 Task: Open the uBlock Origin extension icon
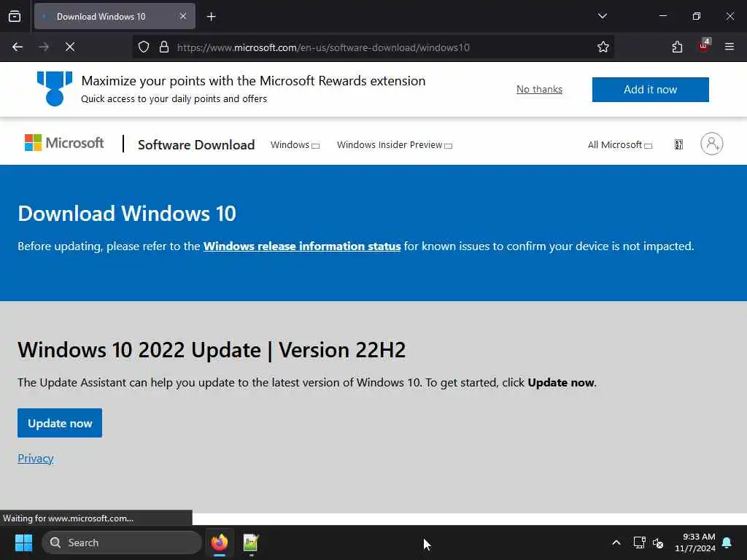(x=704, y=46)
